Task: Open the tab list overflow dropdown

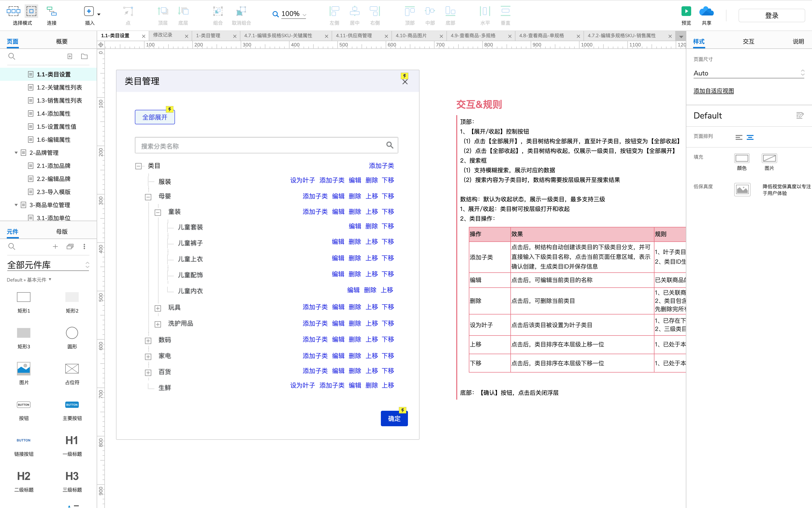Action: point(681,36)
